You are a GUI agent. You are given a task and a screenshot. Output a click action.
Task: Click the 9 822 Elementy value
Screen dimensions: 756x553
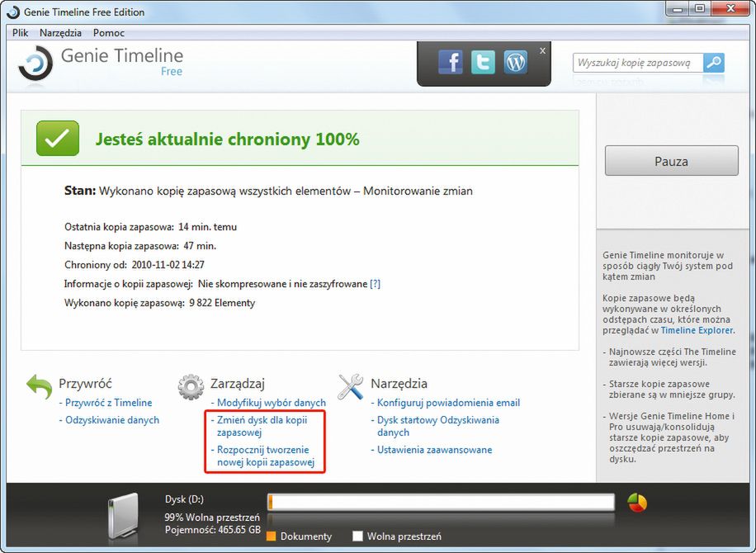click(222, 303)
